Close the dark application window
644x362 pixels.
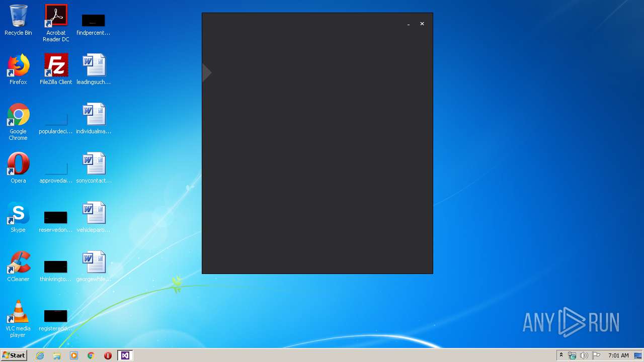pos(422,24)
